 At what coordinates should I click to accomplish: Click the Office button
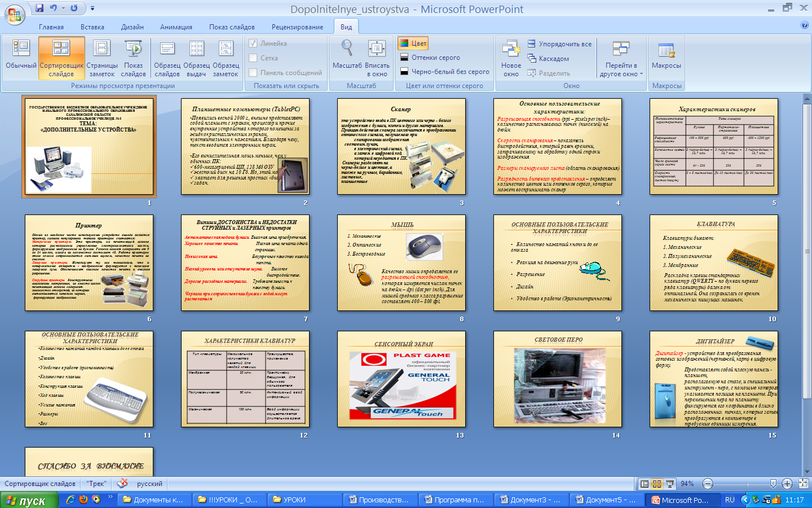click(14, 14)
